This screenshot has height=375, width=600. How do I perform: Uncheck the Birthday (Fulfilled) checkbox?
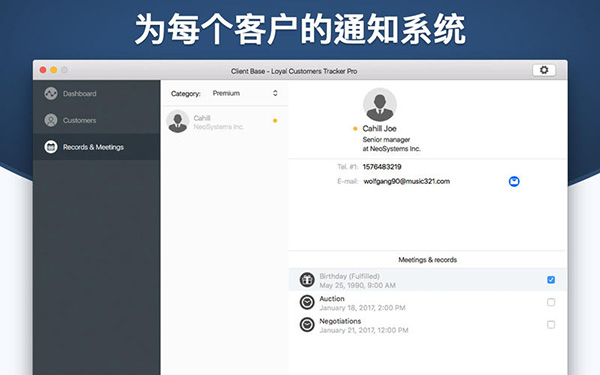pyautogui.click(x=551, y=280)
